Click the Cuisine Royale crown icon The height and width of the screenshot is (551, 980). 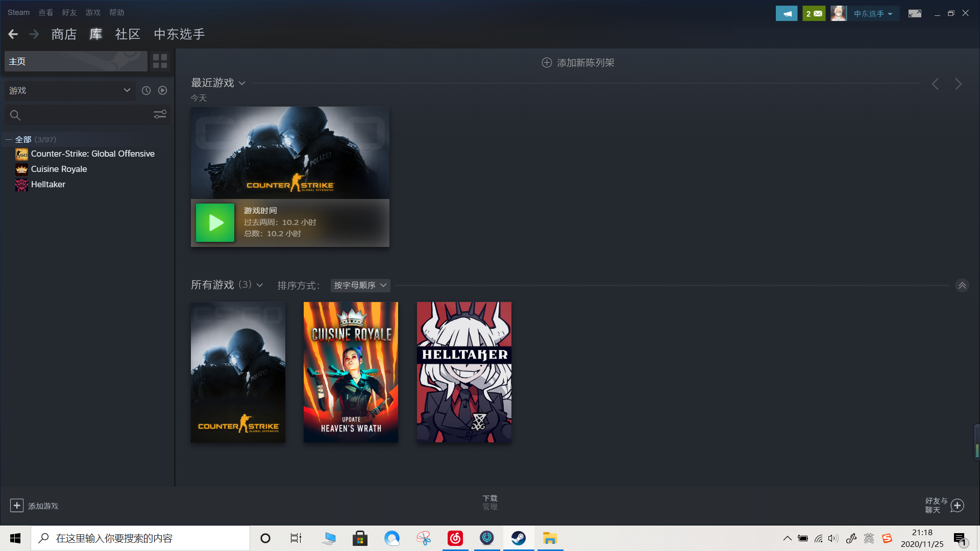pyautogui.click(x=21, y=169)
